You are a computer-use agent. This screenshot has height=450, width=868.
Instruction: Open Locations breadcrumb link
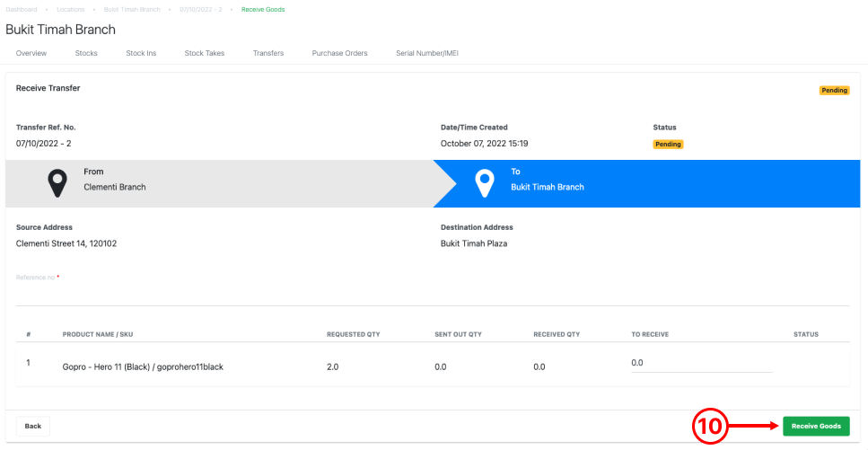coord(71,9)
